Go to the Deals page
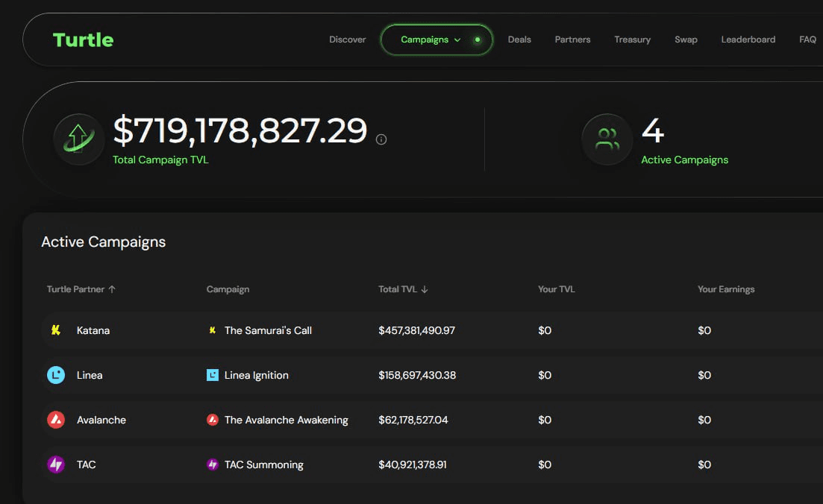The width and height of the screenshot is (823, 504). point(519,40)
